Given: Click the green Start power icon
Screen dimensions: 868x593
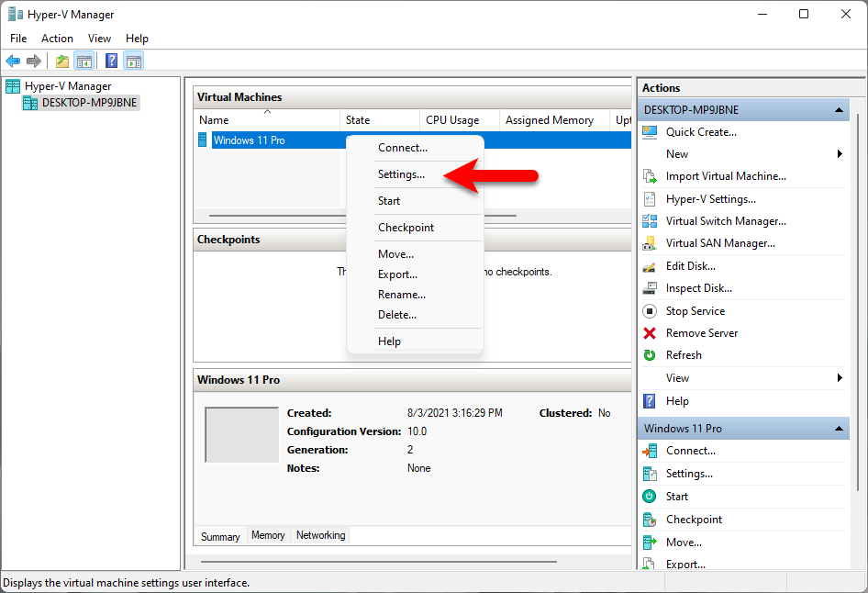Looking at the screenshot, I should (650, 497).
